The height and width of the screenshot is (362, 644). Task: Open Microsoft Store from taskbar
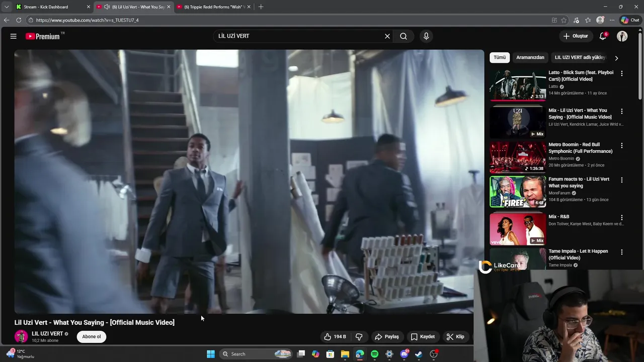point(330,354)
